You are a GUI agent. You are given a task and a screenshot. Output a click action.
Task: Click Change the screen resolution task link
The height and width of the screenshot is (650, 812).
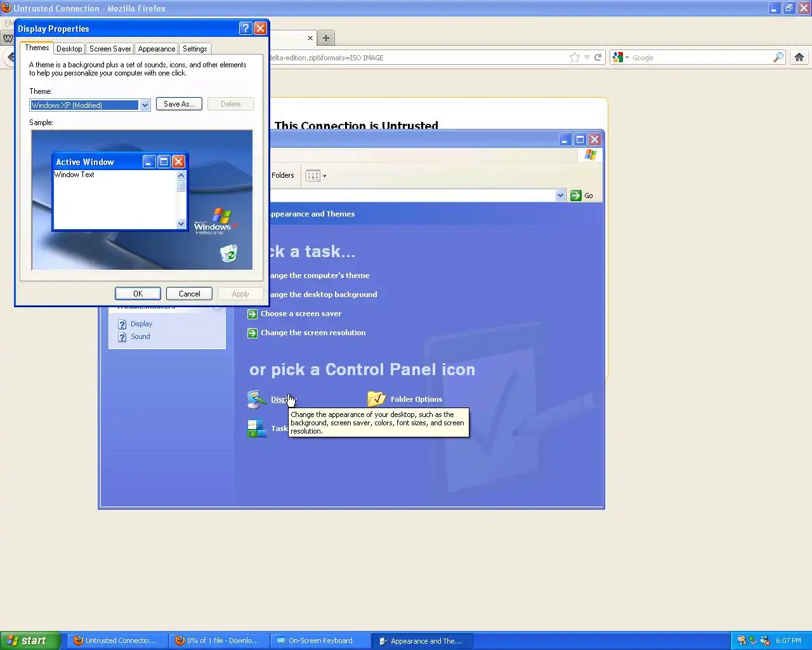coord(313,333)
